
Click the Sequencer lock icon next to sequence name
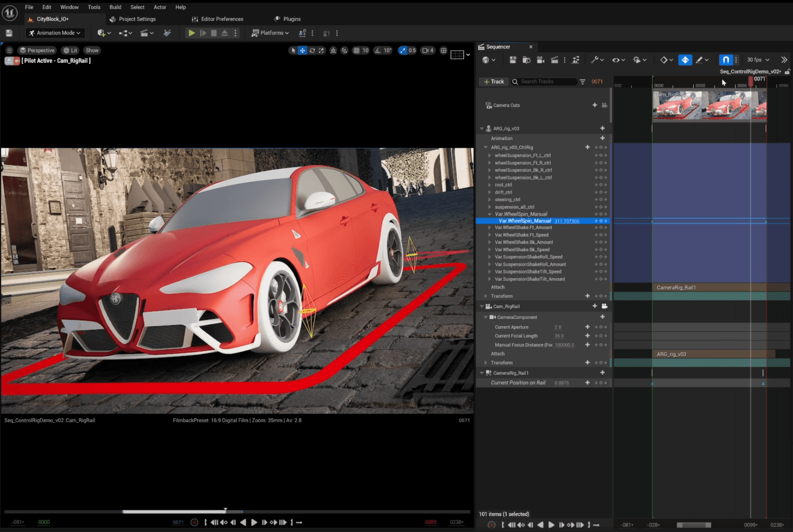(787, 72)
